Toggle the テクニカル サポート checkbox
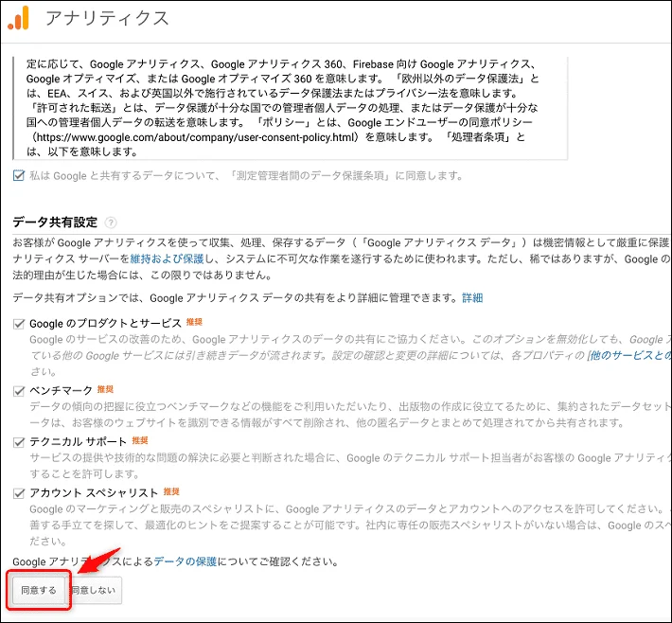 (20, 442)
